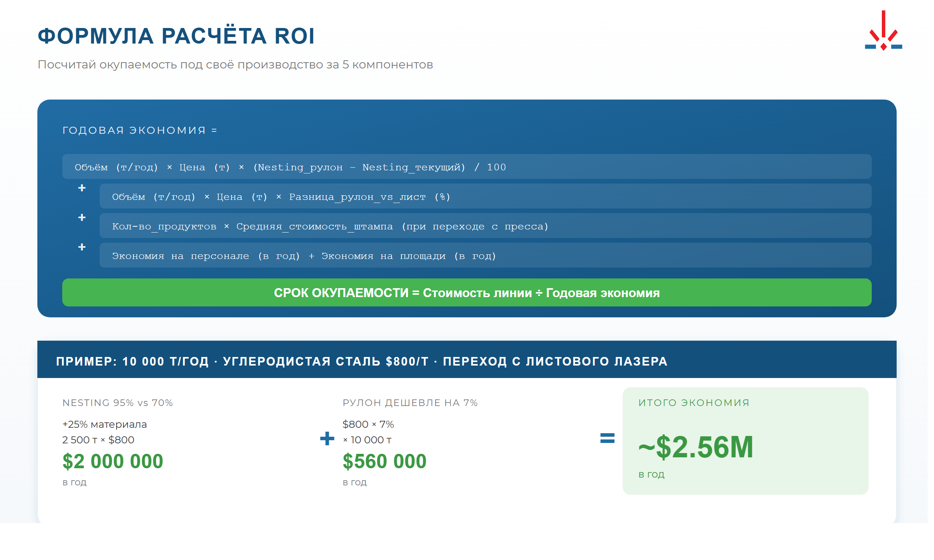Click the red-blue company logo
This screenshot has width=934, height=560.
(x=883, y=30)
